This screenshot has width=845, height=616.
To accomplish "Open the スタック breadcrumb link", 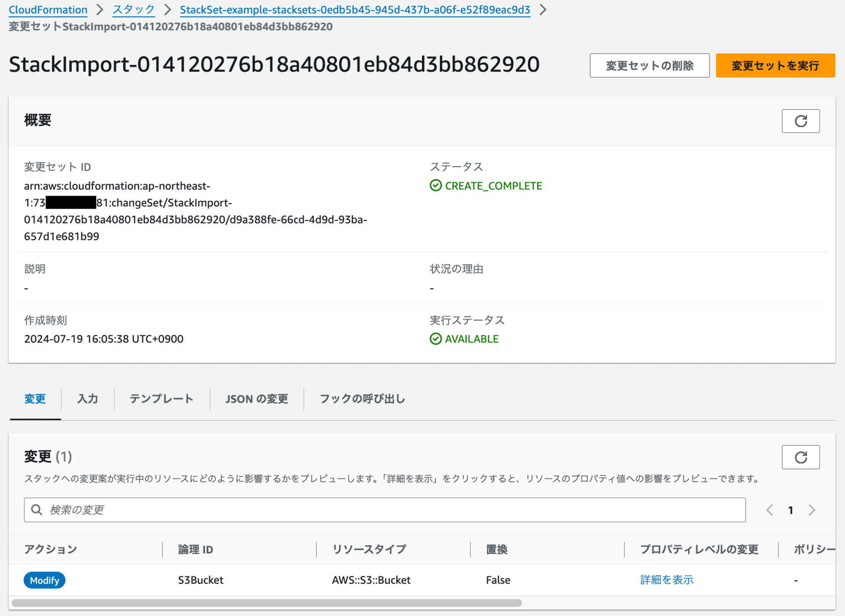I will tap(134, 10).
